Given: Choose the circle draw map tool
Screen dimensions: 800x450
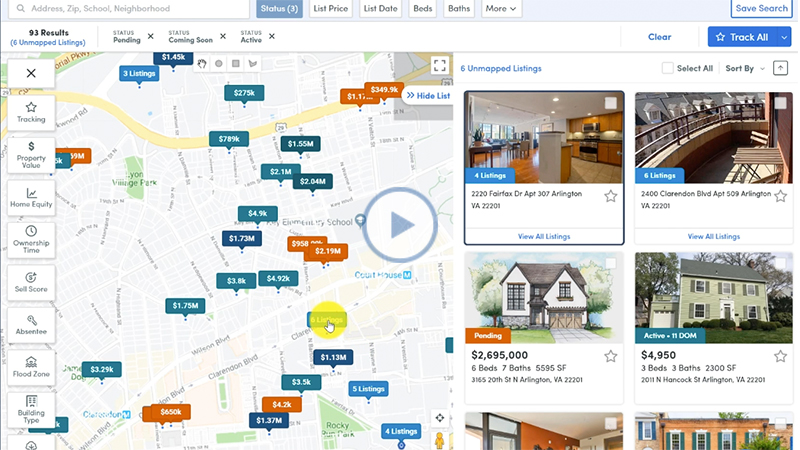Looking at the screenshot, I should point(219,64).
